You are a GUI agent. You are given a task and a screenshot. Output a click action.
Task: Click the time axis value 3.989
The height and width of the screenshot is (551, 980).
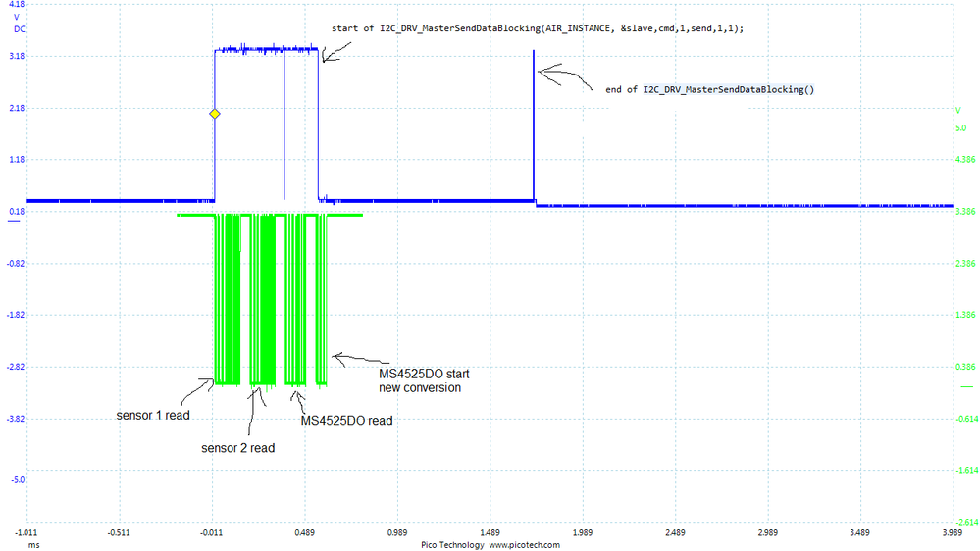click(952, 533)
